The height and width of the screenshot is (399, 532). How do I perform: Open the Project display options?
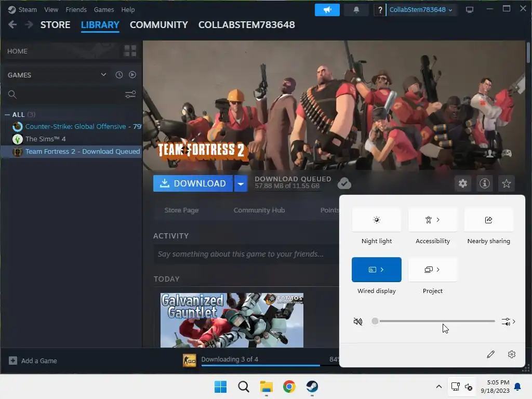click(x=433, y=270)
